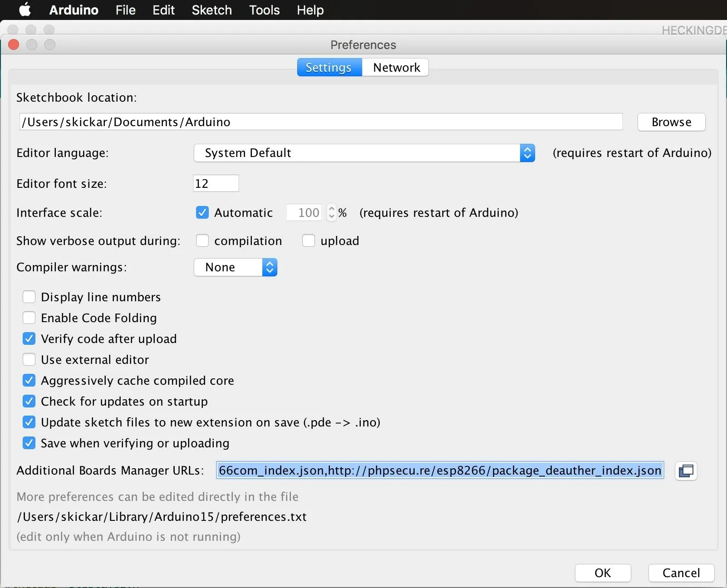
Task: Click the Sketchbook location path field
Action: coord(321,122)
